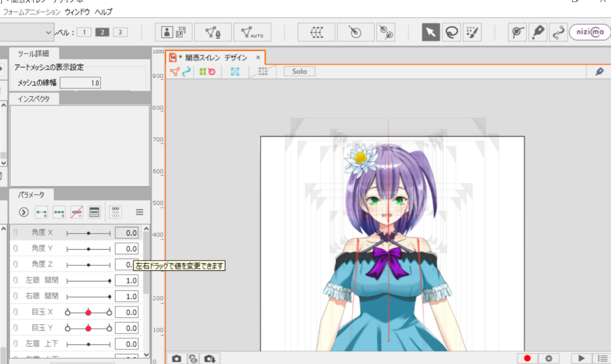Select the 左眉 上下 parameter name
611x364 pixels.
pos(42,344)
